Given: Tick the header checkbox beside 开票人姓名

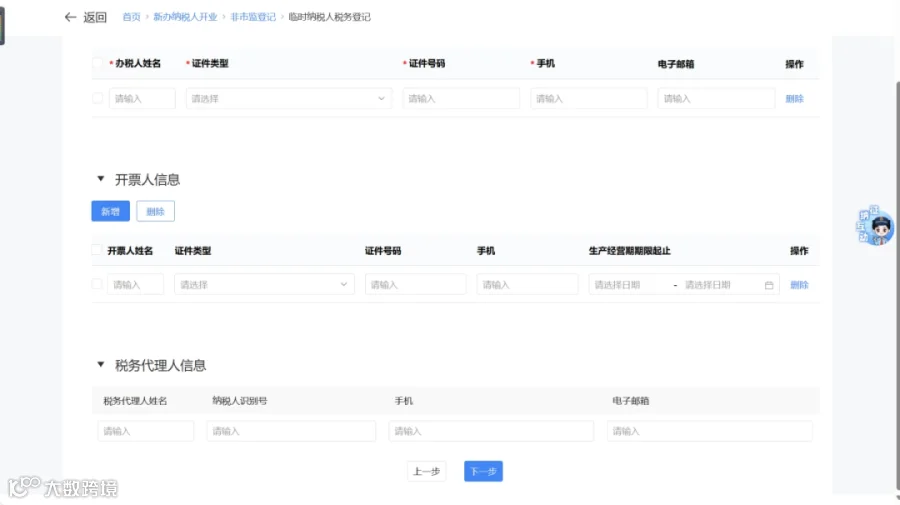Looking at the screenshot, I should click(97, 250).
